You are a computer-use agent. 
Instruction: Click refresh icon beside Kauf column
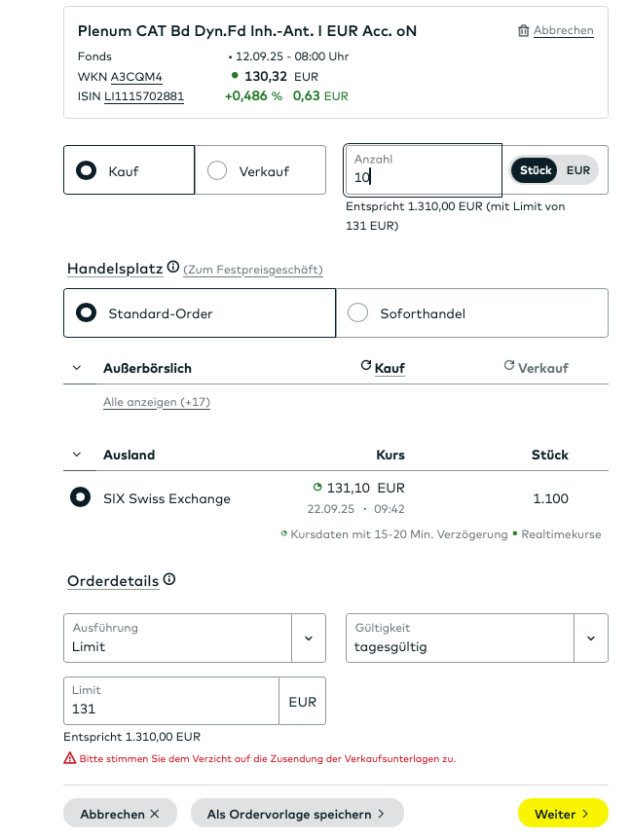[366, 366]
